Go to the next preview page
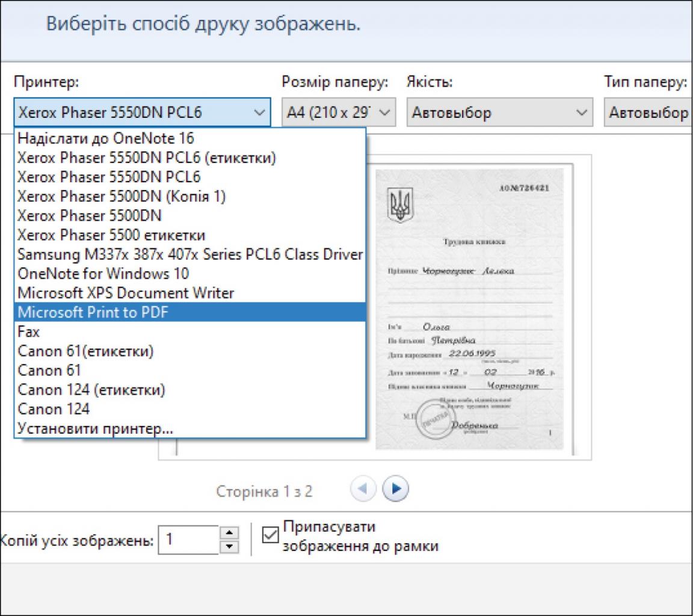This screenshot has height=616, width=693. coord(395,488)
